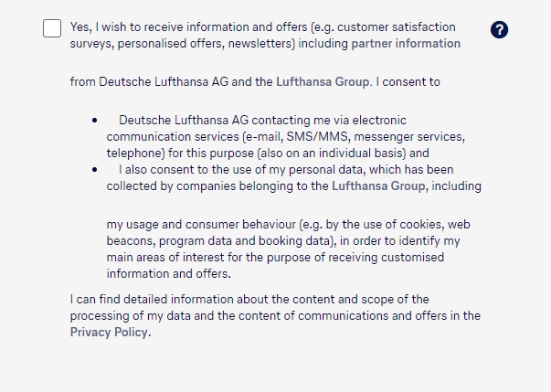Follow Lufthansa Group link before 'I consent to'
Viewport: 551px width, 392px height.
323,82
